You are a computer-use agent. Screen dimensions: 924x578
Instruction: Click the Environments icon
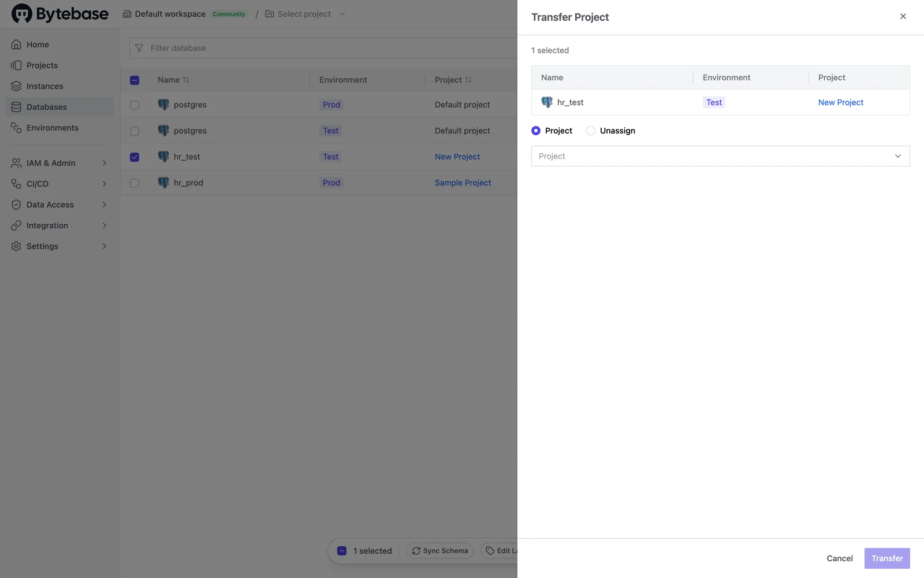16,128
